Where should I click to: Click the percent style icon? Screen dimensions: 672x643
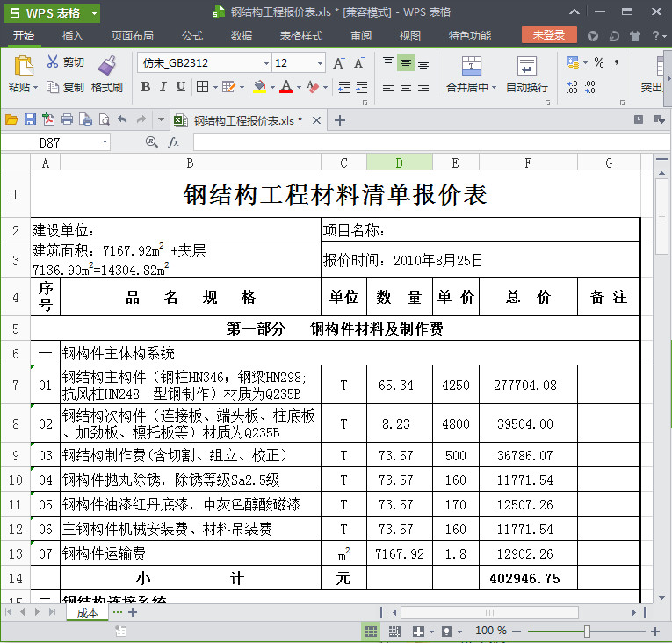click(599, 62)
